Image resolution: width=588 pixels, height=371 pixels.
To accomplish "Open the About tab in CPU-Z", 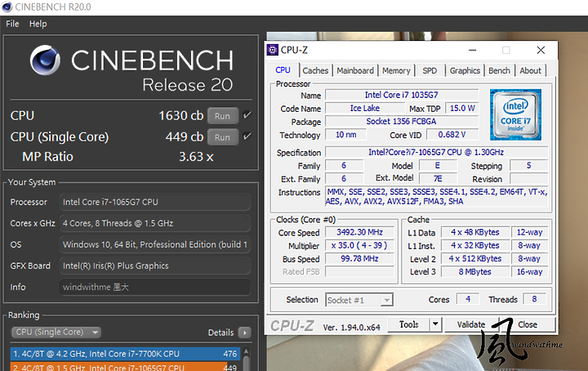I will (x=530, y=70).
